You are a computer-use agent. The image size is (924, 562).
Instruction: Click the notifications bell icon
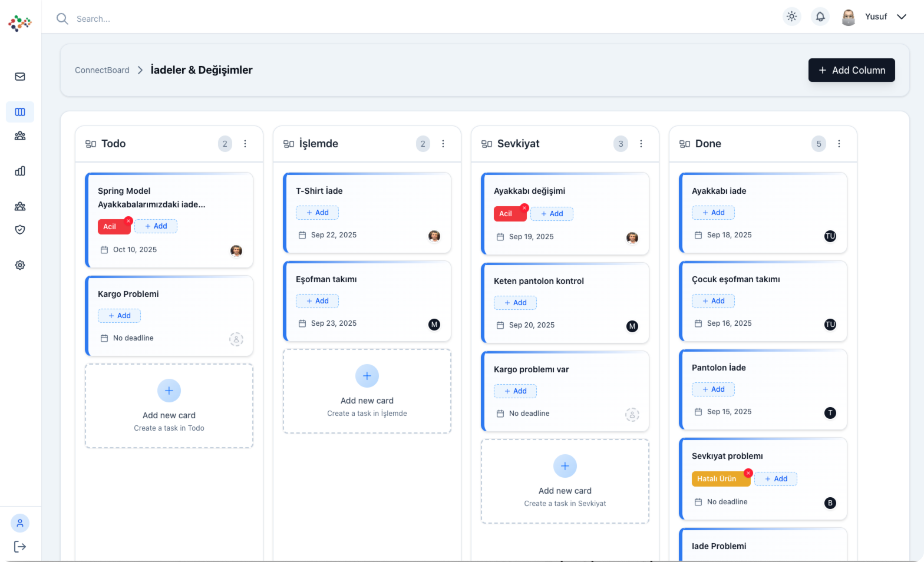click(x=820, y=16)
